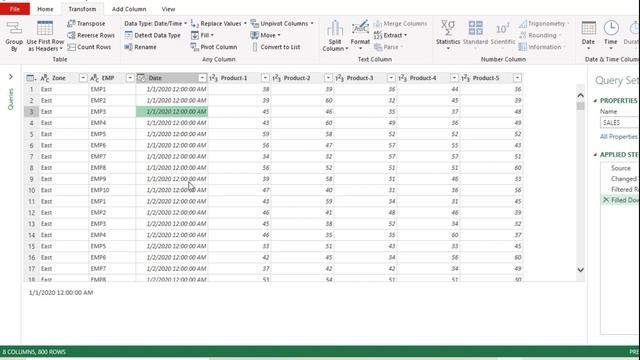Count rows in the table
The image size is (640, 360).
coord(89,47)
